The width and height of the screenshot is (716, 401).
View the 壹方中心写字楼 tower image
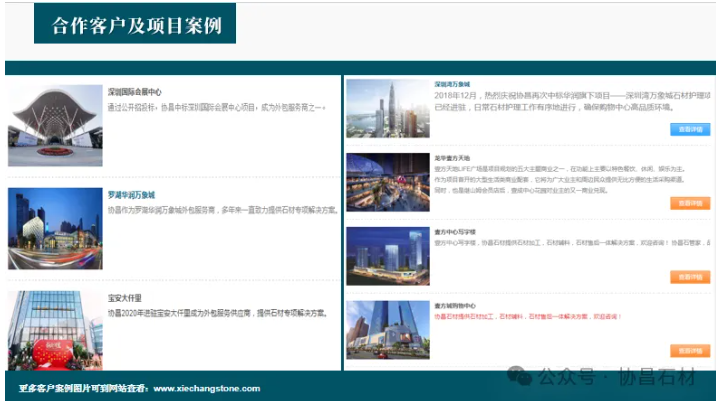(388, 256)
